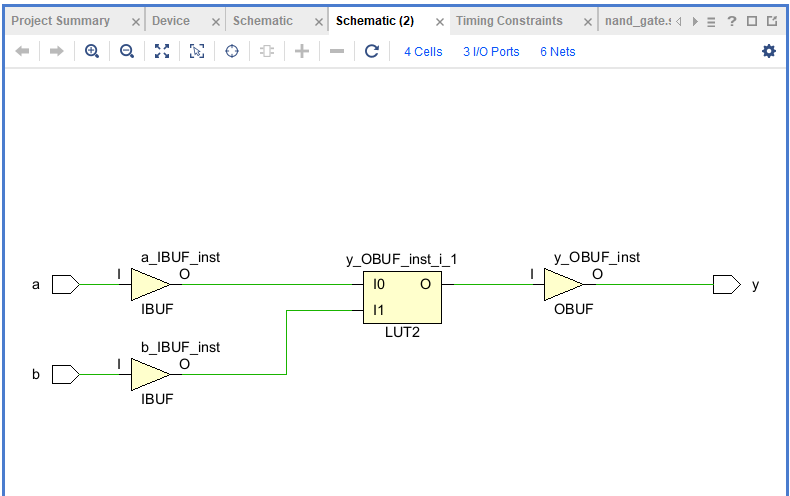The width and height of the screenshot is (790, 496).
Task: Open schematic settings gear icon
Action: 768,51
